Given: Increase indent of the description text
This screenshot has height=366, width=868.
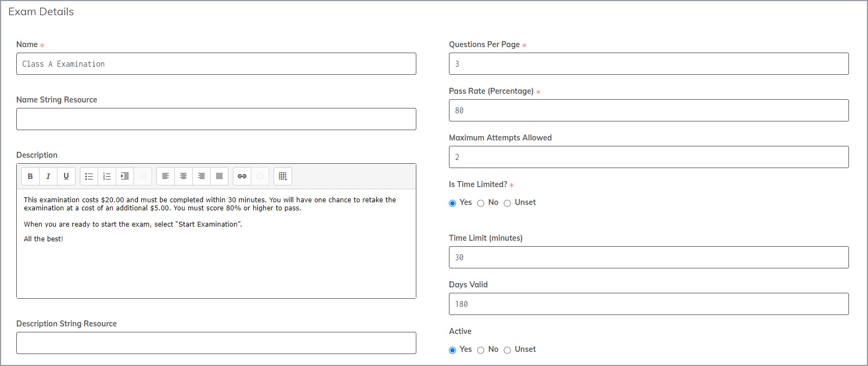Looking at the screenshot, I should (x=125, y=176).
